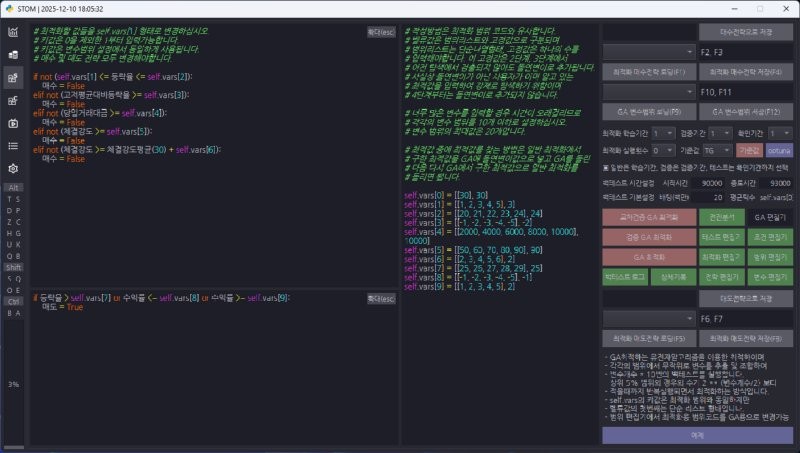
Task: Click the second sidebar icon below chart
Action: click(13, 54)
